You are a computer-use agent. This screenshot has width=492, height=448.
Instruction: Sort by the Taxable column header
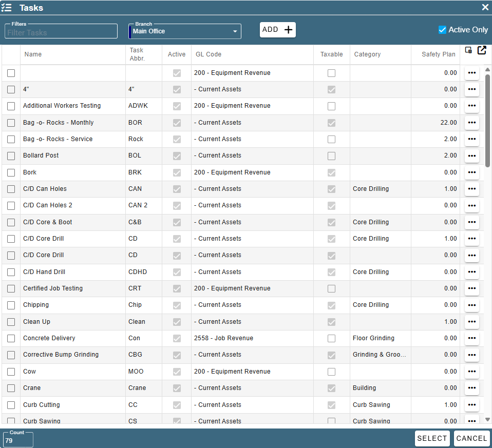(331, 54)
